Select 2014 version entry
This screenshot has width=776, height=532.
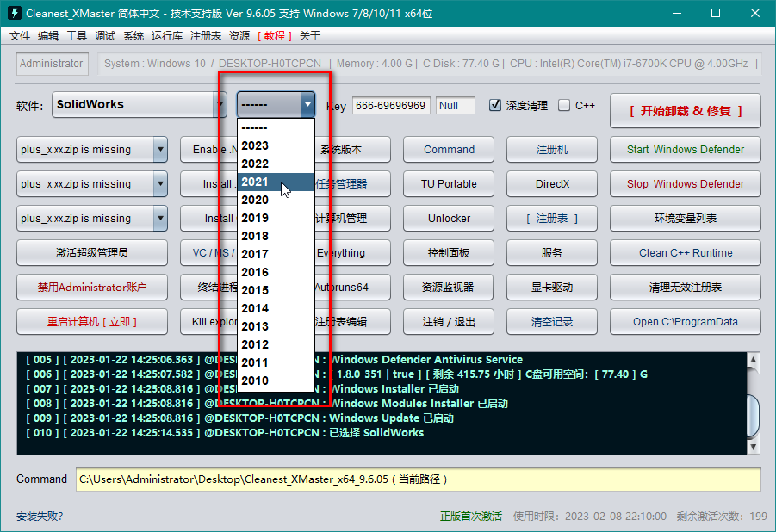276,308
